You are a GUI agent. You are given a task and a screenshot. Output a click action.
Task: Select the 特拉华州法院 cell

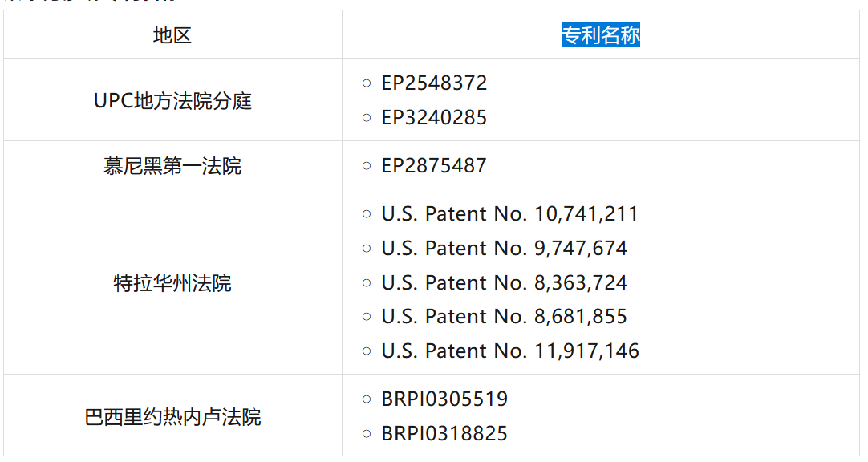172,283
